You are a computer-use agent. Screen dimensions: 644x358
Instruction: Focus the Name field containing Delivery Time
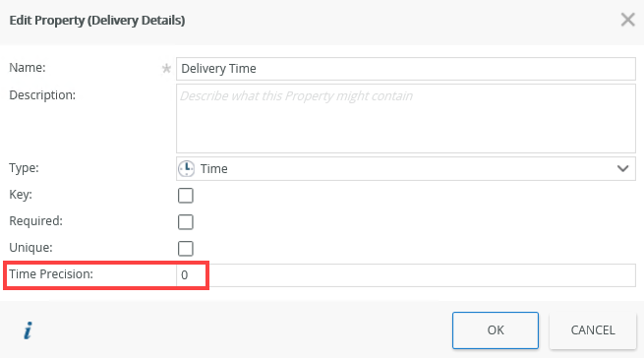point(406,69)
